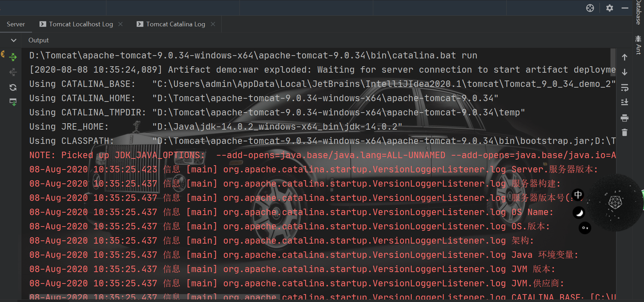Click the log line ending with 架构
The width and height of the screenshot is (644, 302).
pyautogui.click(x=282, y=241)
